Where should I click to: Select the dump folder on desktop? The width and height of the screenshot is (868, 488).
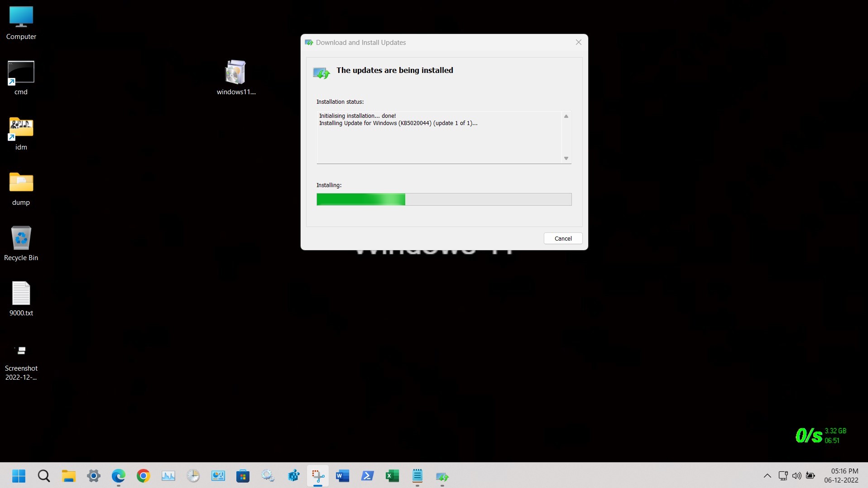[21, 188]
